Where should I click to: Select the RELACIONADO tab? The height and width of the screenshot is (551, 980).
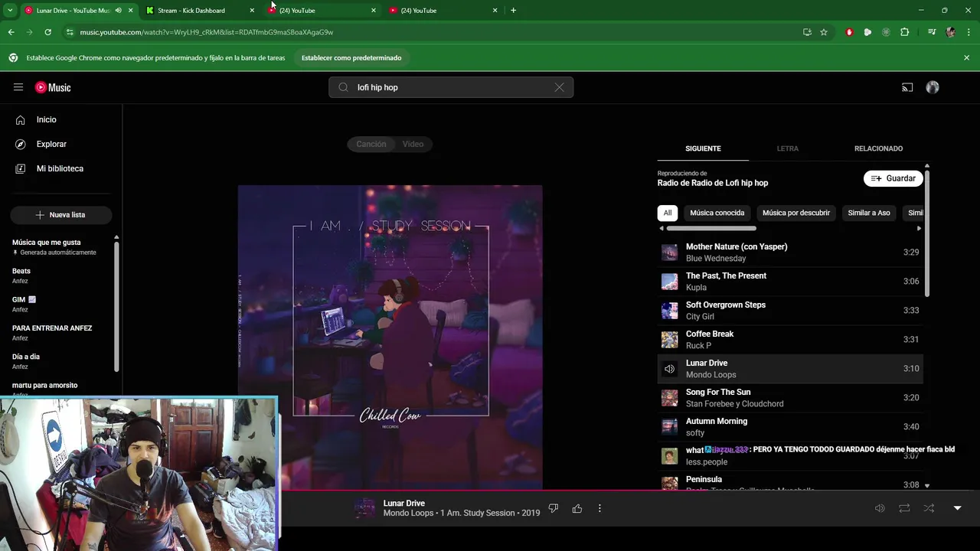(x=878, y=148)
